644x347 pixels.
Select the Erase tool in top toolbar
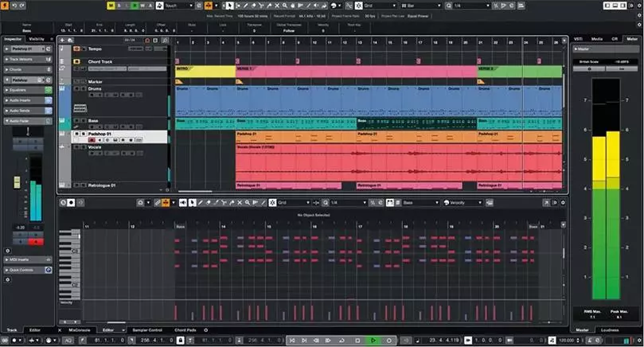(x=253, y=6)
